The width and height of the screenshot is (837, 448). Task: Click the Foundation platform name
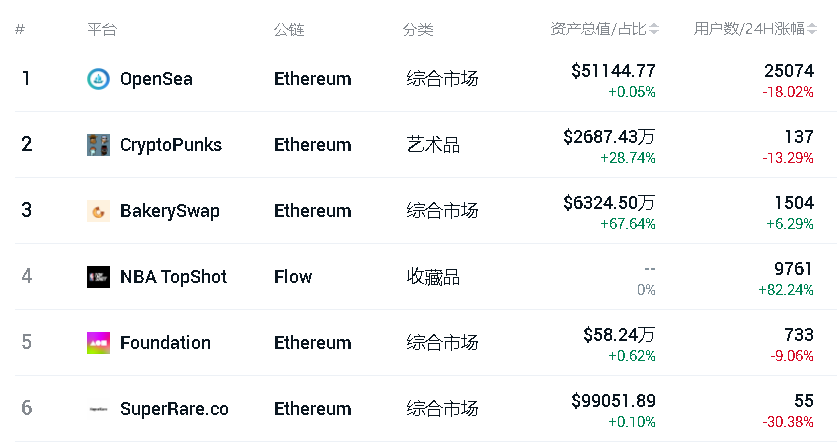[165, 343]
